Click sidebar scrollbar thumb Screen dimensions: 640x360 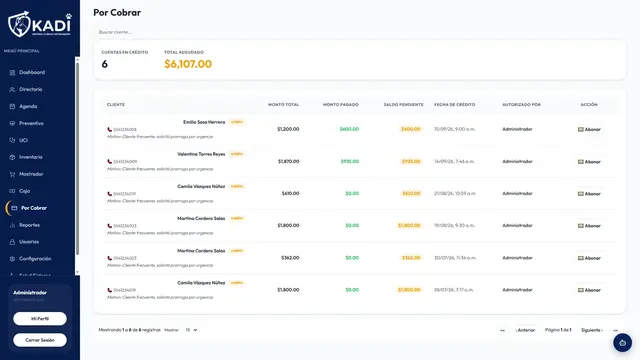[x=77, y=158]
